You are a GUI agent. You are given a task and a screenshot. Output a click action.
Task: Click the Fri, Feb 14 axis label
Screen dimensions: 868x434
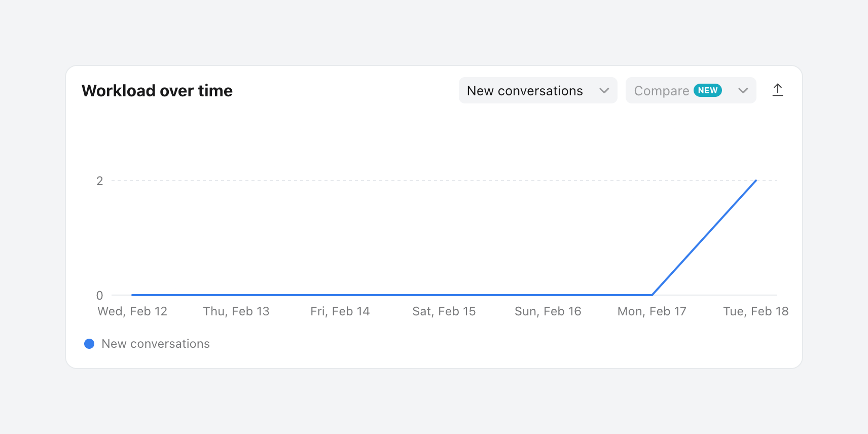[x=340, y=311]
